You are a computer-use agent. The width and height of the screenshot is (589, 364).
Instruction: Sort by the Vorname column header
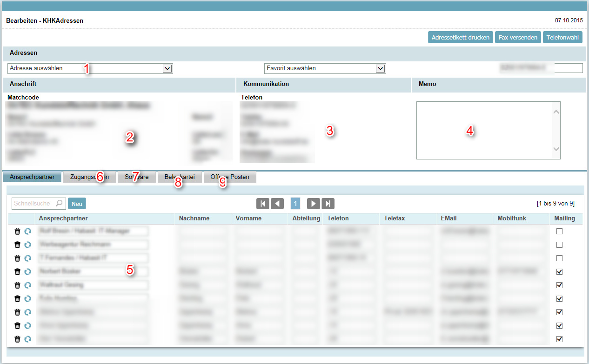[248, 218]
